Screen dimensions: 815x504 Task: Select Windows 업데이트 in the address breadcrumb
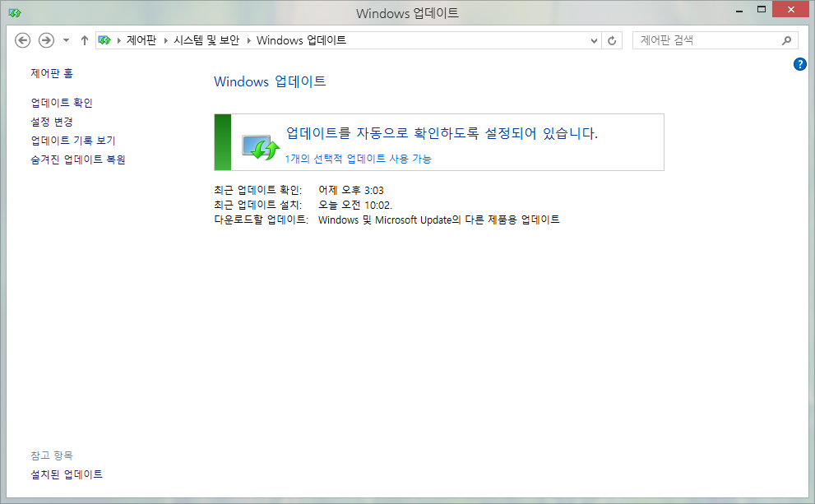click(301, 40)
